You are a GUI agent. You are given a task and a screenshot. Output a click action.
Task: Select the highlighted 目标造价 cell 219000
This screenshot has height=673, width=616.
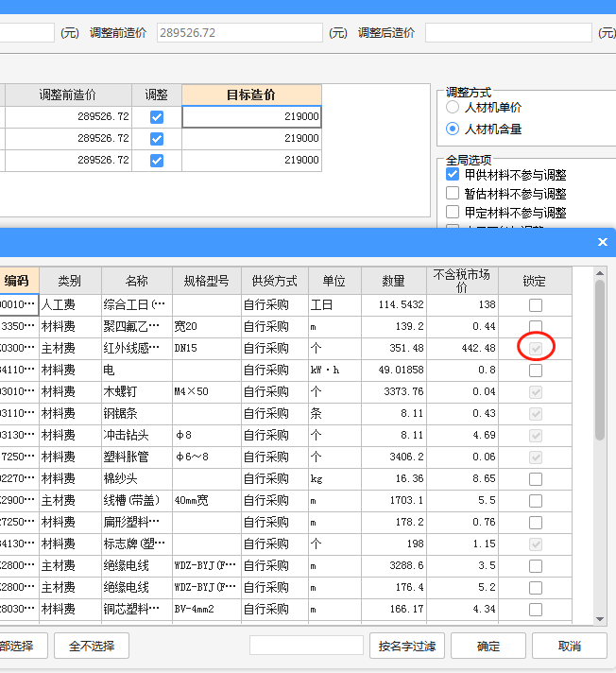[252, 117]
